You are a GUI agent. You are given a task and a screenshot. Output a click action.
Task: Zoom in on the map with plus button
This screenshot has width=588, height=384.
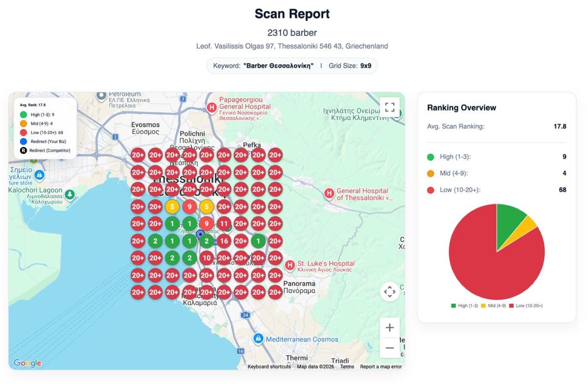pos(389,327)
